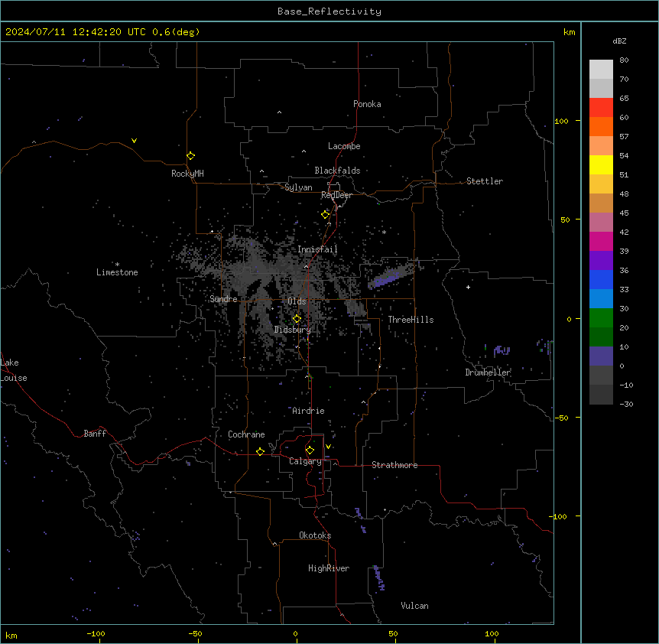Image resolution: width=659 pixels, height=644 pixels.
Task: Click the RedDeer city label
Action: click(336, 195)
